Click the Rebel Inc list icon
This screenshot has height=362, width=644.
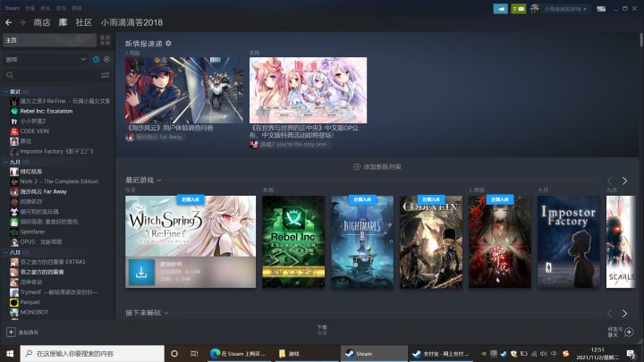14,111
